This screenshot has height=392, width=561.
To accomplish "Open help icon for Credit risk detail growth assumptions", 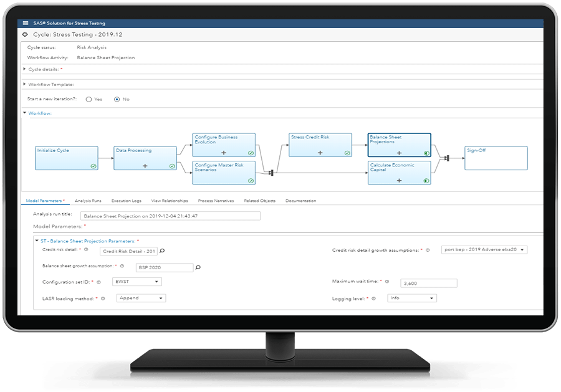I will click(x=428, y=251).
